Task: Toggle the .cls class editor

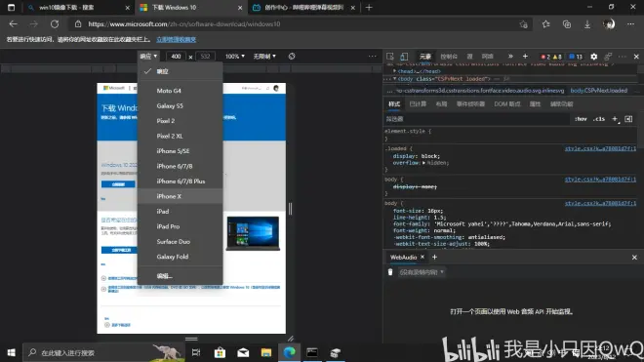Action: coord(599,119)
